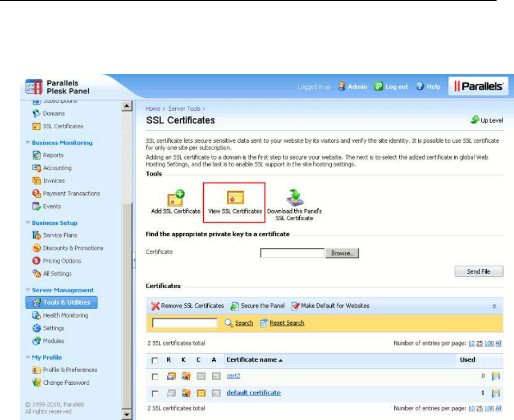Click the Send File button
Screen dimensions: 514x420
point(479,271)
